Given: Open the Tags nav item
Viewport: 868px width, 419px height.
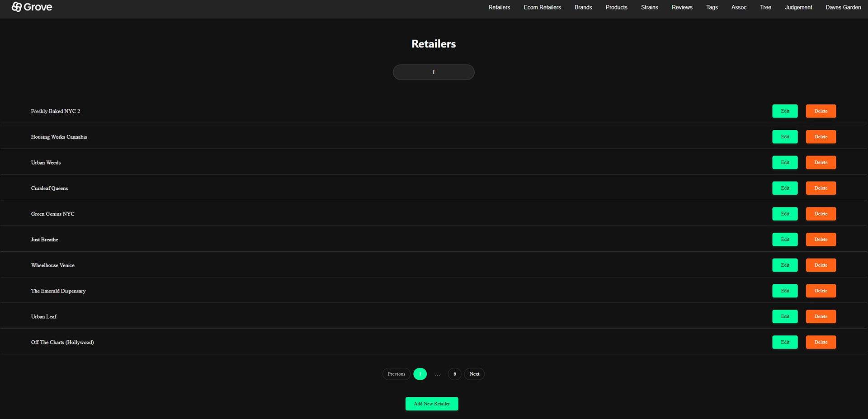Looking at the screenshot, I should (x=712, y=7).
